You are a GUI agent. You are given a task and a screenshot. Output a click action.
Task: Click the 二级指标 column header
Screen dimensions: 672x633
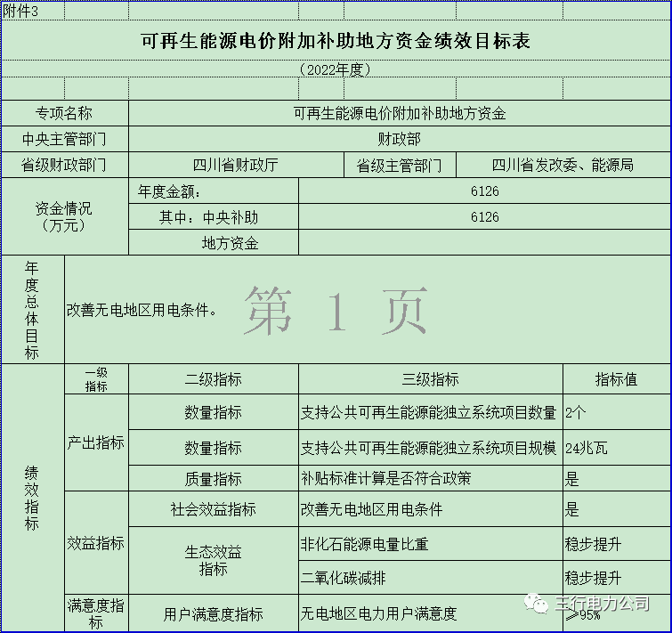[213, 379]
